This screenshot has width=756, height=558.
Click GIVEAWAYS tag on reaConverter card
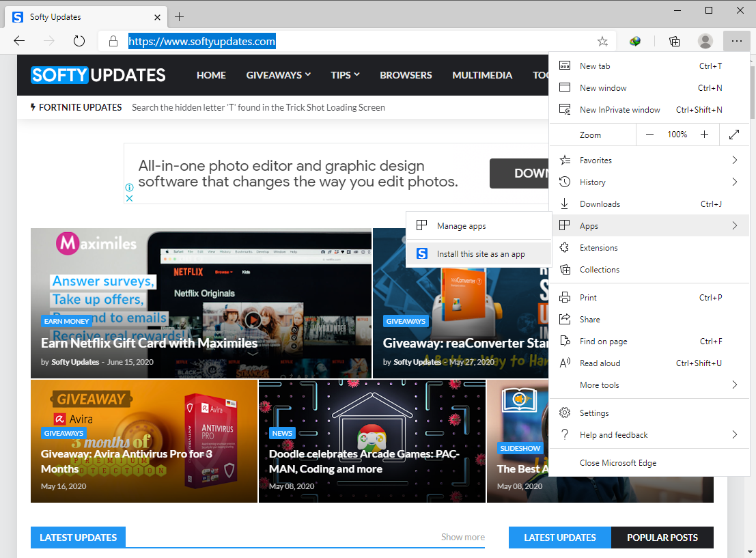(406, 321)
